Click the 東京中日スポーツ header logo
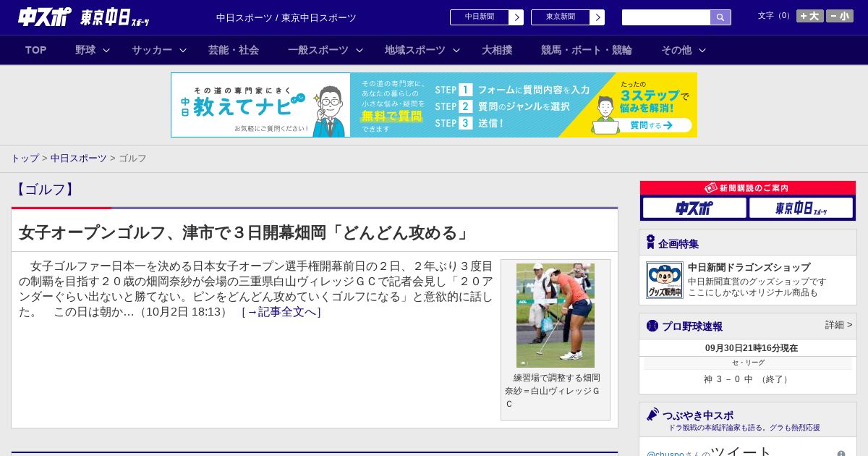Screen dimensions: 868x456 click(114, 18)
